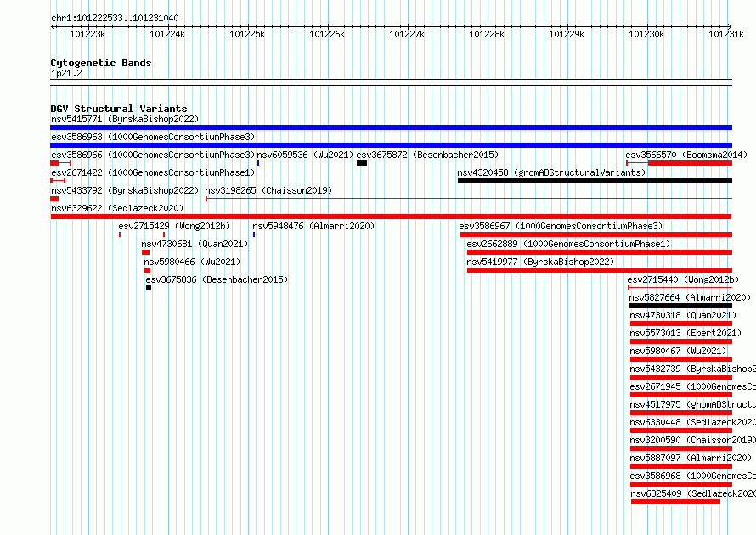Select the esv3675872 (Besenbacher2015) label

click(x=427, y=155)
